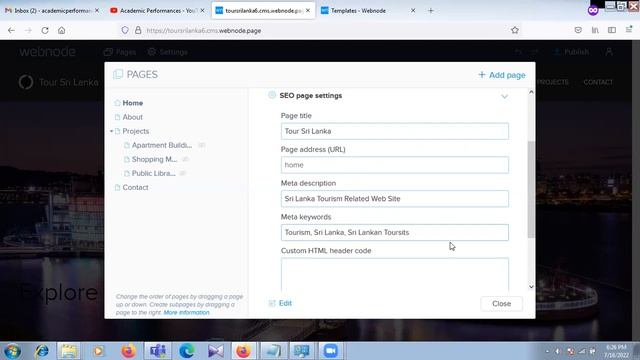Screen dimensions: 640x360
Task: Open Pages menu in Webnode toolbar
Action: click(x=120, y=52)
